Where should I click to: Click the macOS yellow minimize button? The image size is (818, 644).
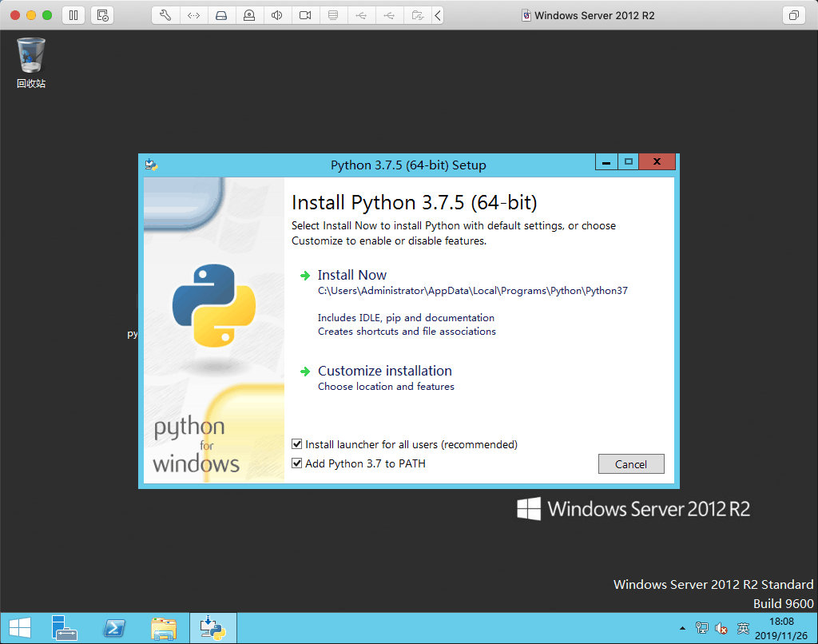click(x=31, y=15)
